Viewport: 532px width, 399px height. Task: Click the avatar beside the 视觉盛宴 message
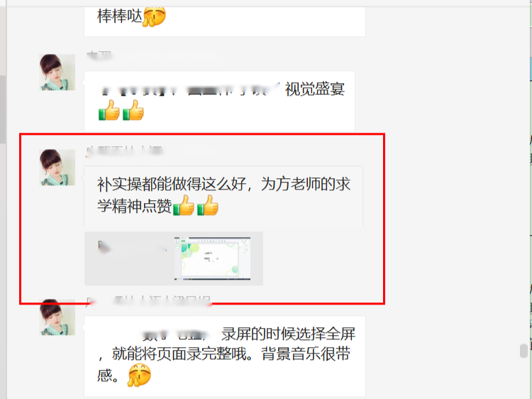[57, 72]
